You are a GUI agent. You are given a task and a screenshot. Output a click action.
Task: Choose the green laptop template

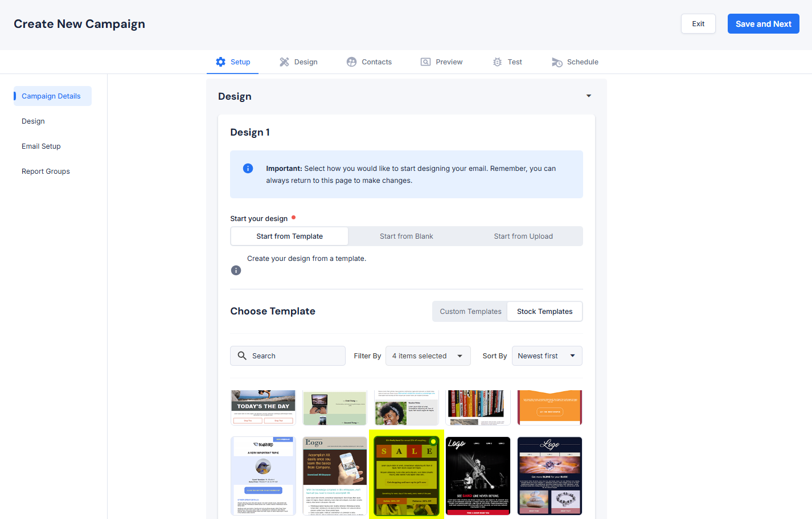pyautogui.click(x=335, y=407)
